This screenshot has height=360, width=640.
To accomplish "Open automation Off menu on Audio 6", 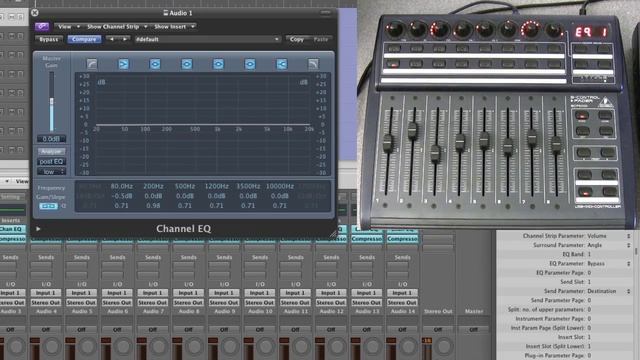I will click(117, 329).
